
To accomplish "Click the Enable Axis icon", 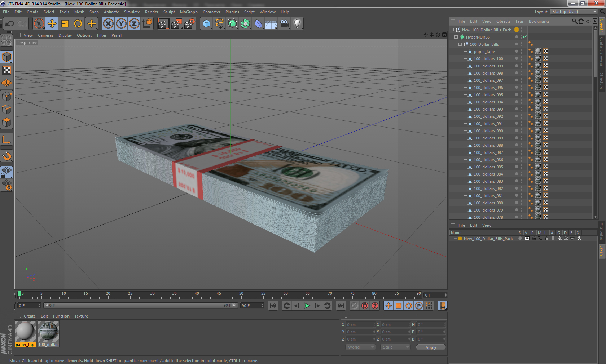I will coord(6,139).
